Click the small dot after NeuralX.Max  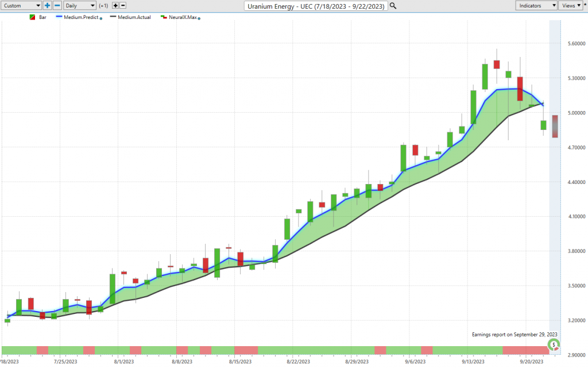click(199, 18)
